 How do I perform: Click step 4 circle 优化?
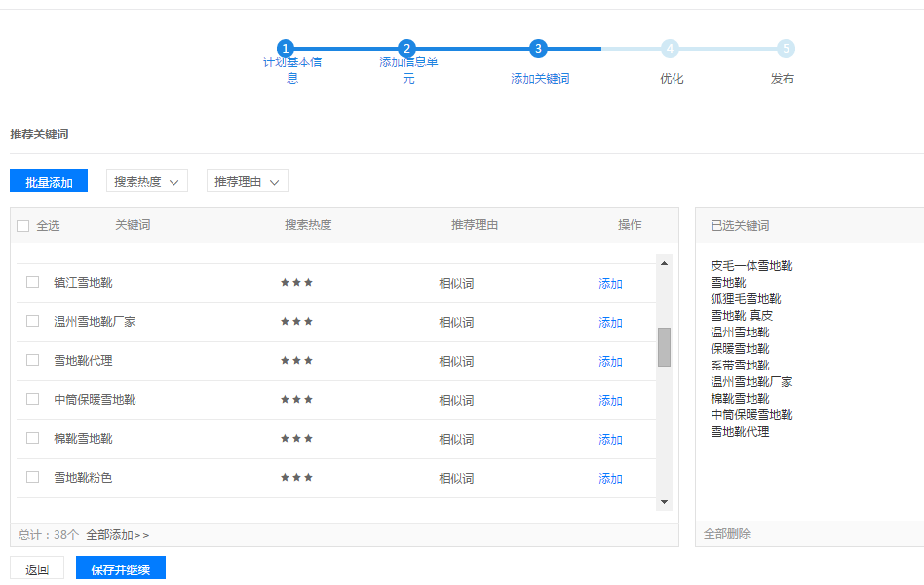(x=670, y=49)
